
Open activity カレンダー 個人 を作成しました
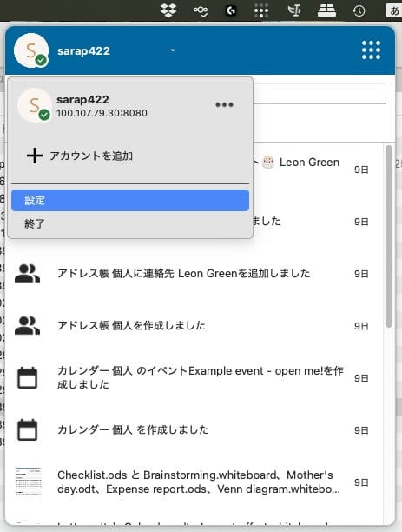click(194, 430)
